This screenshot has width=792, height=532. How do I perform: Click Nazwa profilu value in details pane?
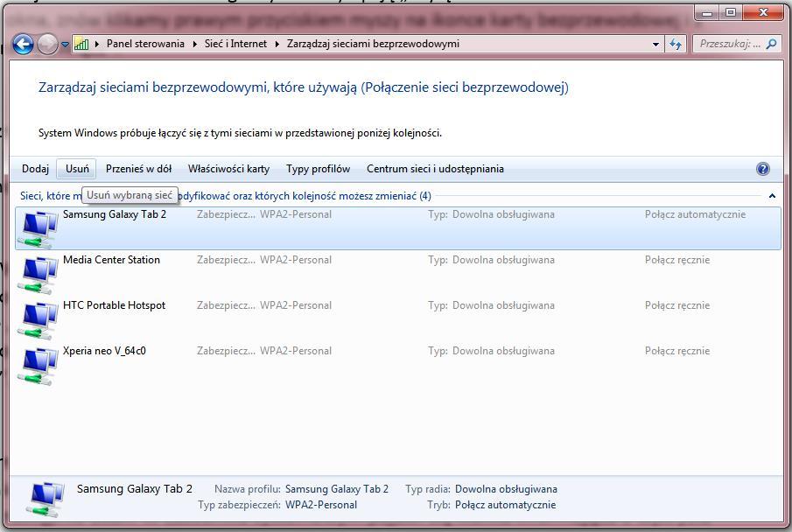337,489
